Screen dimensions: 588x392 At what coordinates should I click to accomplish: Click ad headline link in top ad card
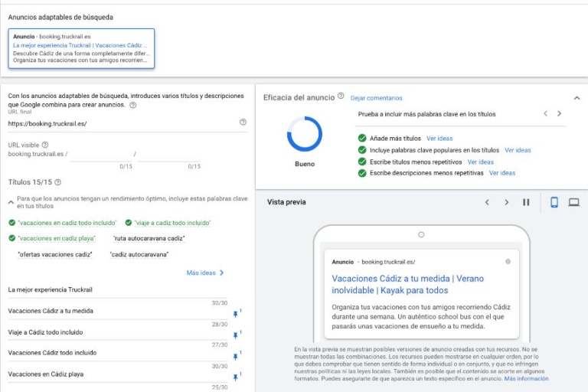pyautogui.click(x=80, y=45)
